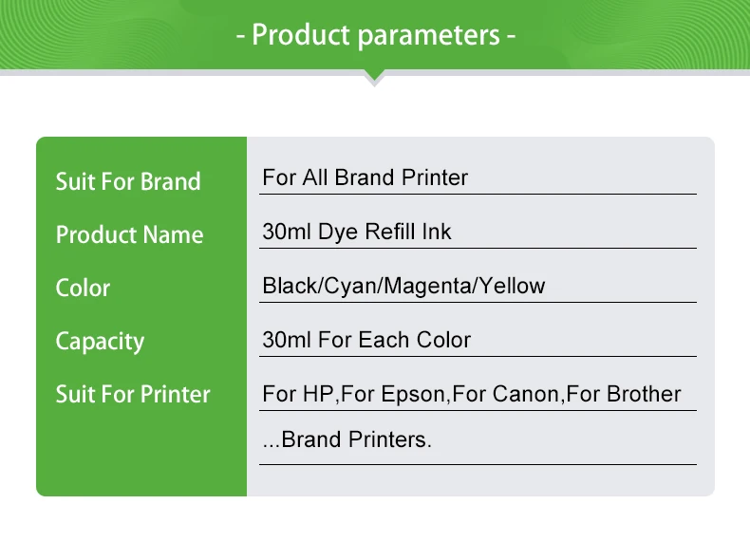750x560 pixels.
Task: Click the downward pointer beneath the header banner
Action: pos(374,78)
